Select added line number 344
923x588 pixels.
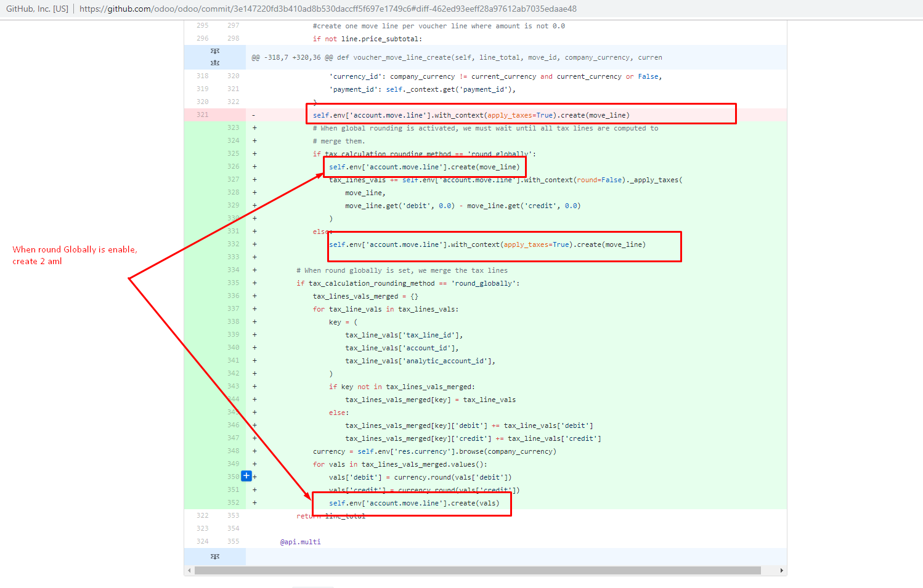(x=234, y=399)
